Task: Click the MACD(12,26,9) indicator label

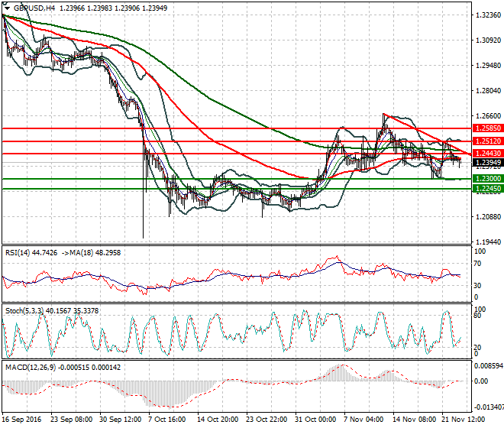Action: [31, 367]
